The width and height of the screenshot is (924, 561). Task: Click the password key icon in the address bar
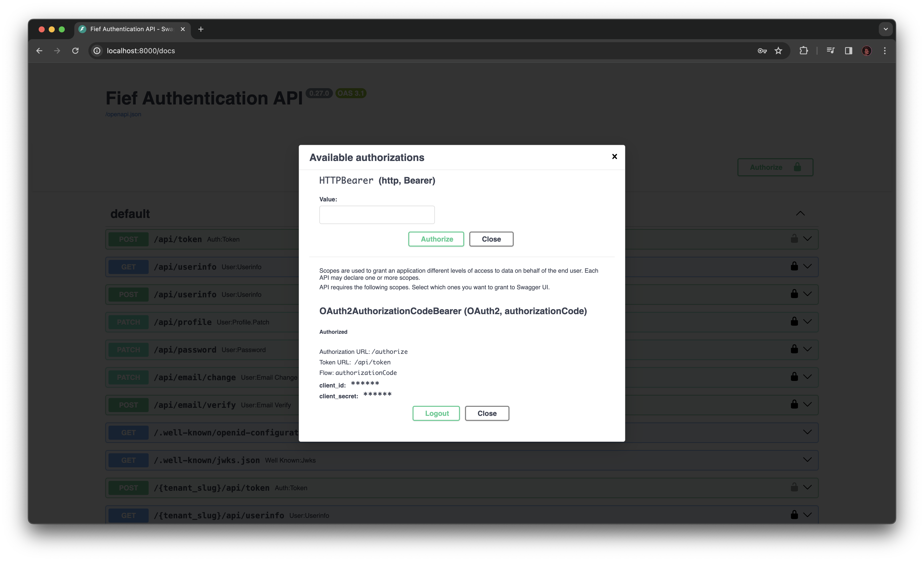(x=762, y=51)
